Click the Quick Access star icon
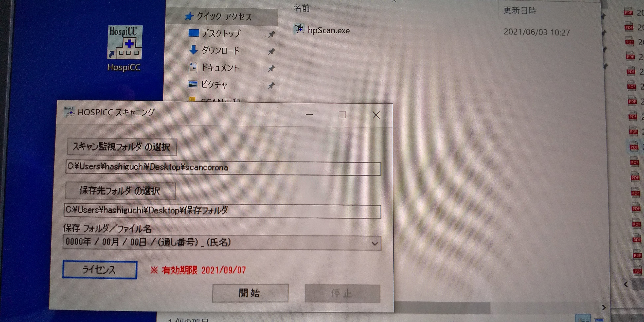644x322 pixels. pyautogui.click(x=189, y=17)
